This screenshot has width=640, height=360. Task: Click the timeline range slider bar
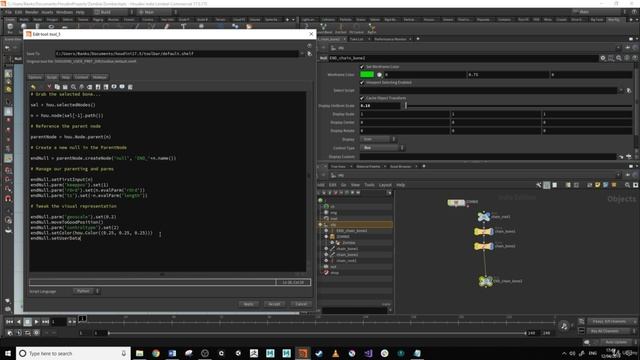[317, 333]
